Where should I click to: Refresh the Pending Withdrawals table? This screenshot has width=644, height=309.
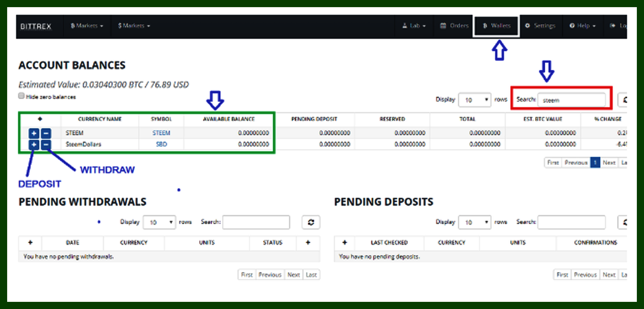pos(311,222)
